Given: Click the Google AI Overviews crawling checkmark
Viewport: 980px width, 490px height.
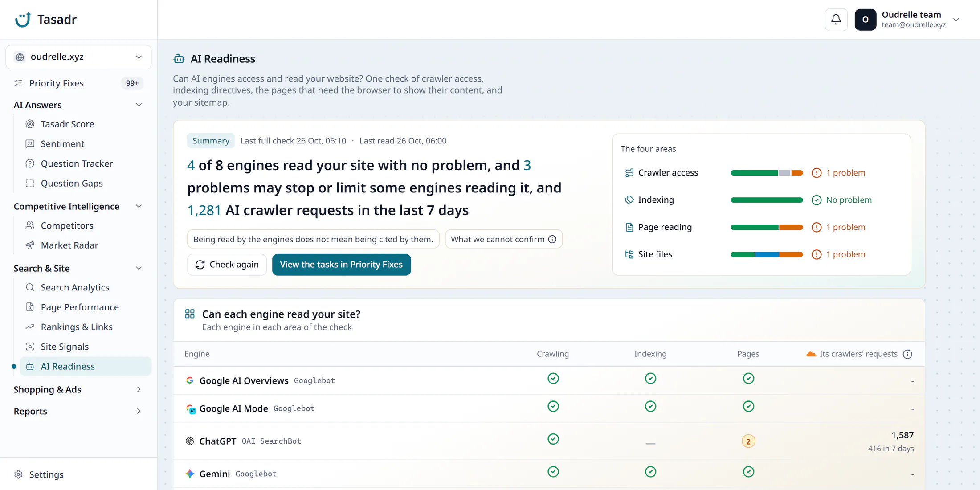Looking at the screenshot, I should point(553,379).
